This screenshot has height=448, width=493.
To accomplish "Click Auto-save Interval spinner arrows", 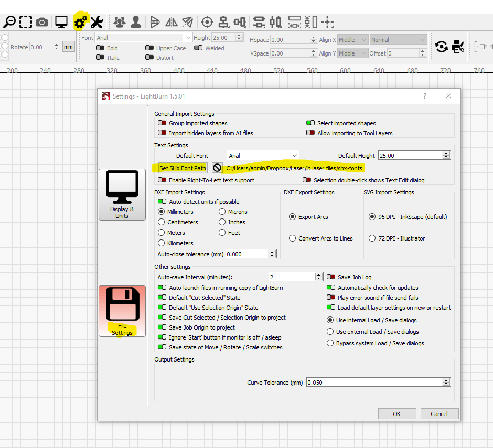I will click(x=318, y=277).
